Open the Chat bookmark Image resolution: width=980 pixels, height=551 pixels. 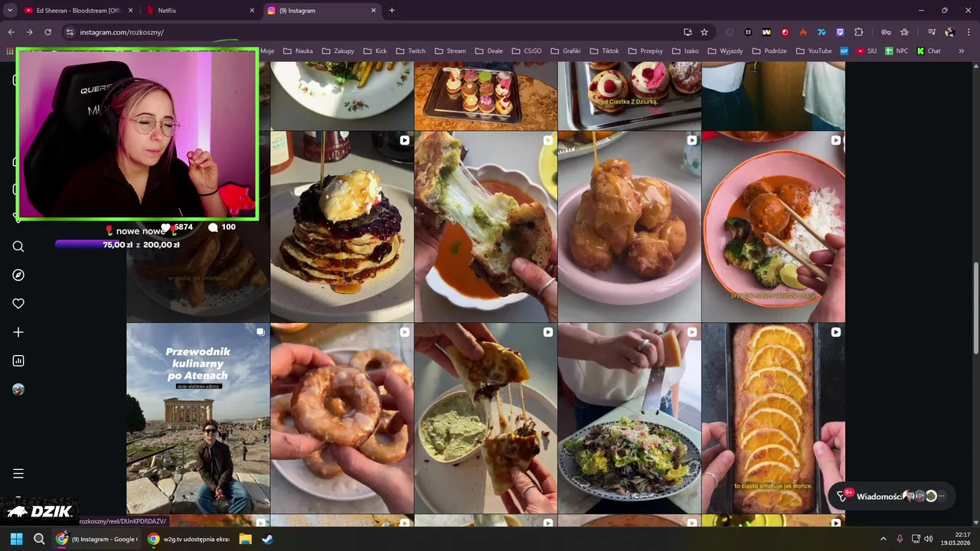pyautogui.click(x=929, y=51)
